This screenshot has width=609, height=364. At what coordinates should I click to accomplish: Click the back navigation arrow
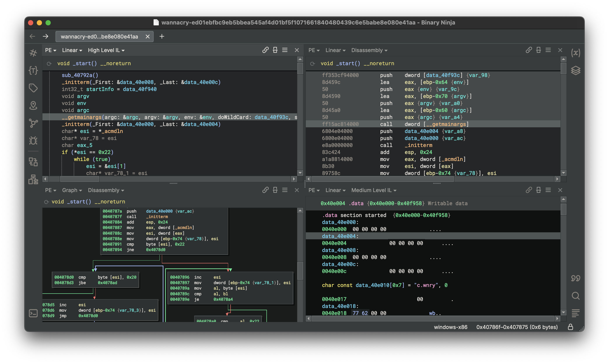coord(32,37)
